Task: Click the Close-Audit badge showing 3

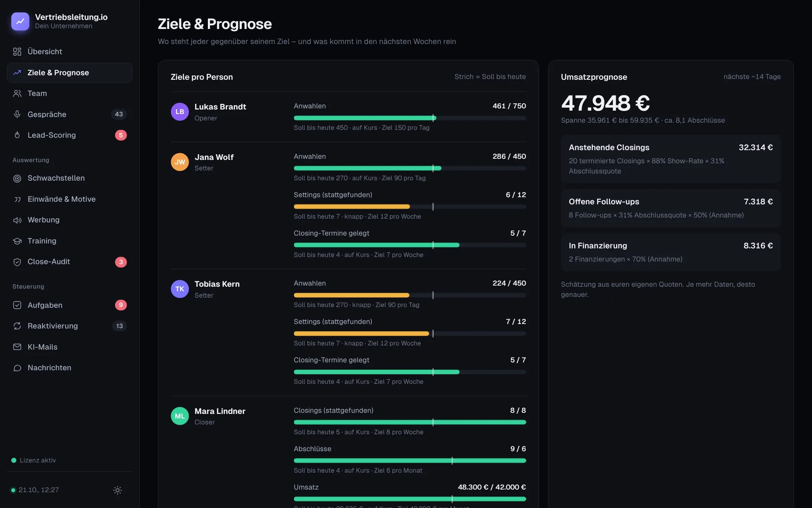Action: (x=121, y=262)
